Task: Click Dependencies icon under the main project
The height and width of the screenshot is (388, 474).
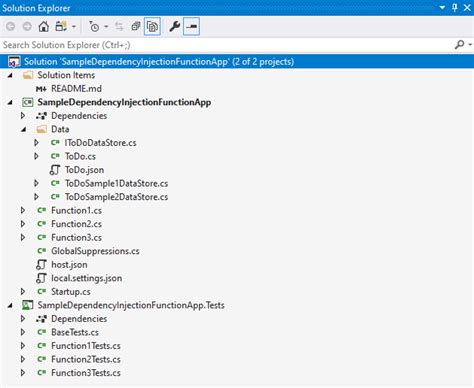Action: coord(41,116)
